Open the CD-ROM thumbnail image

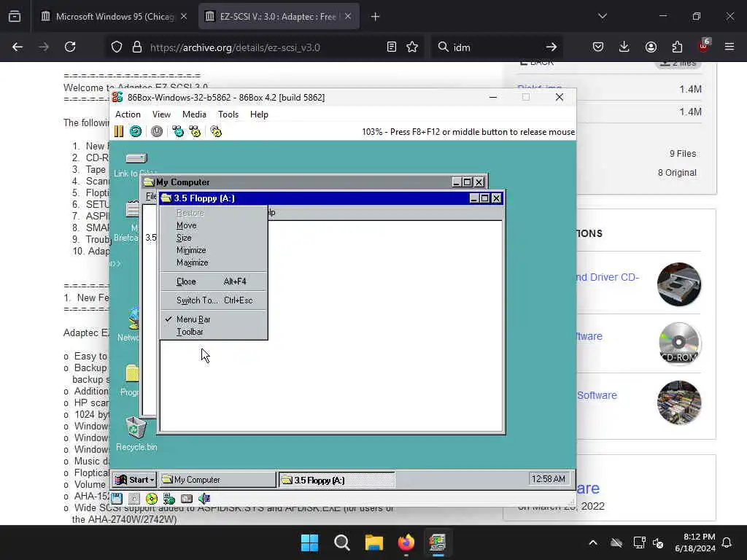pos(679,343)
